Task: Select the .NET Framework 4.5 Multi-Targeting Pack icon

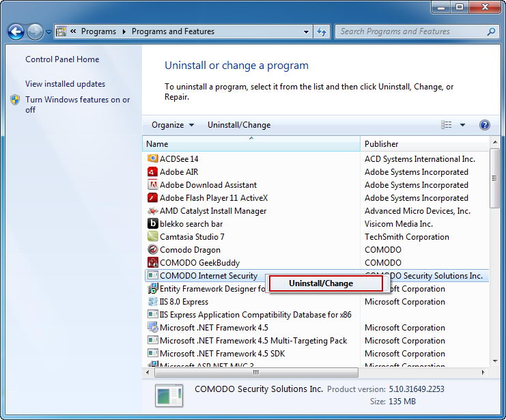Action: [153, 340]
